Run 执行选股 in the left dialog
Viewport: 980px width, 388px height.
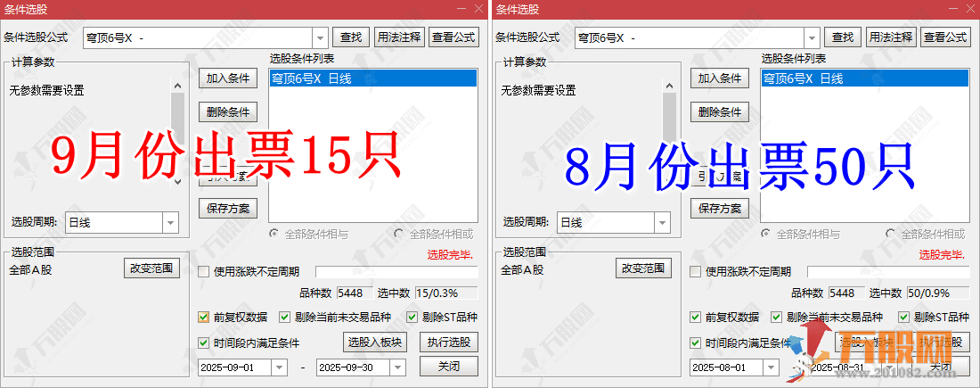point(449,343)
